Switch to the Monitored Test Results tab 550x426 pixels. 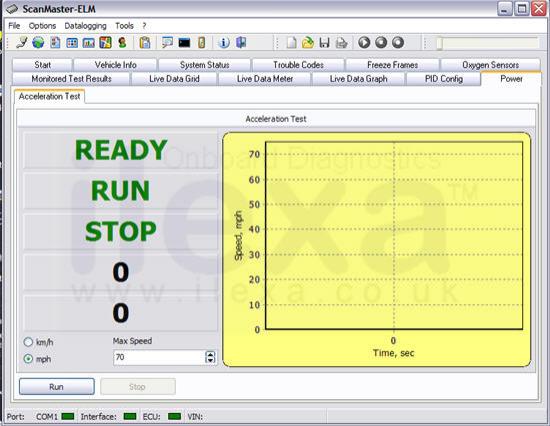(x=72, y=79)
